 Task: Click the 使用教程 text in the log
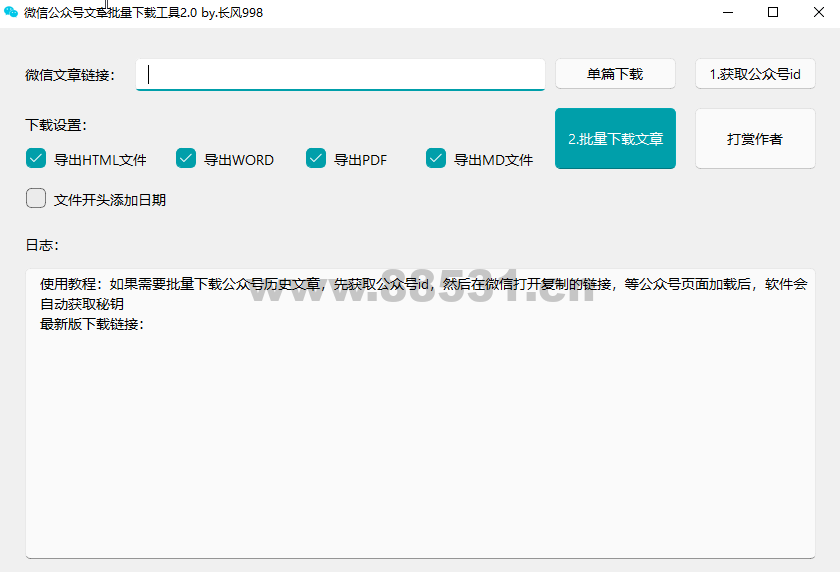(x=68, y=284)
